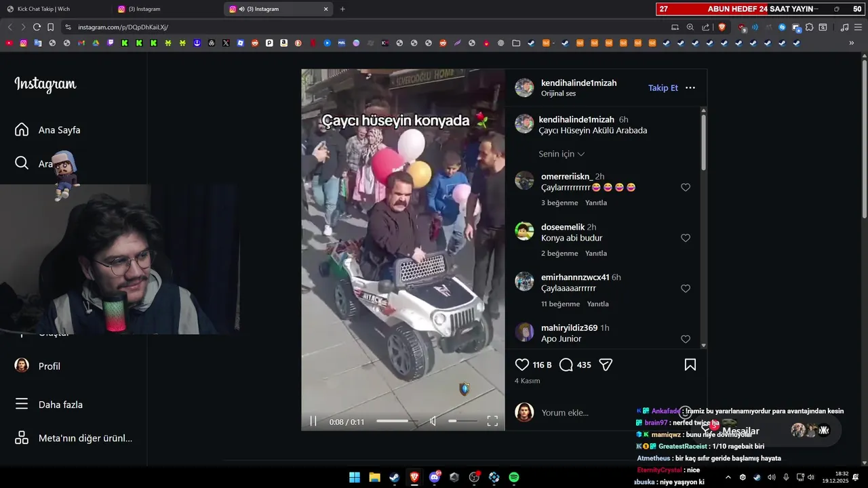
Task: Open the comments bubble icon on the post
Action: click(x=566, y=365)
